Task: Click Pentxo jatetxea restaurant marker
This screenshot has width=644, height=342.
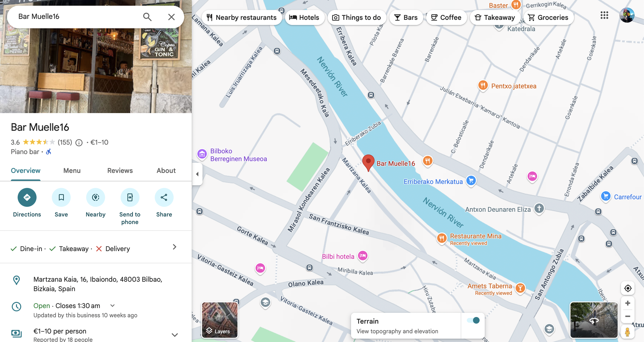Action: [x=483, y=85]
